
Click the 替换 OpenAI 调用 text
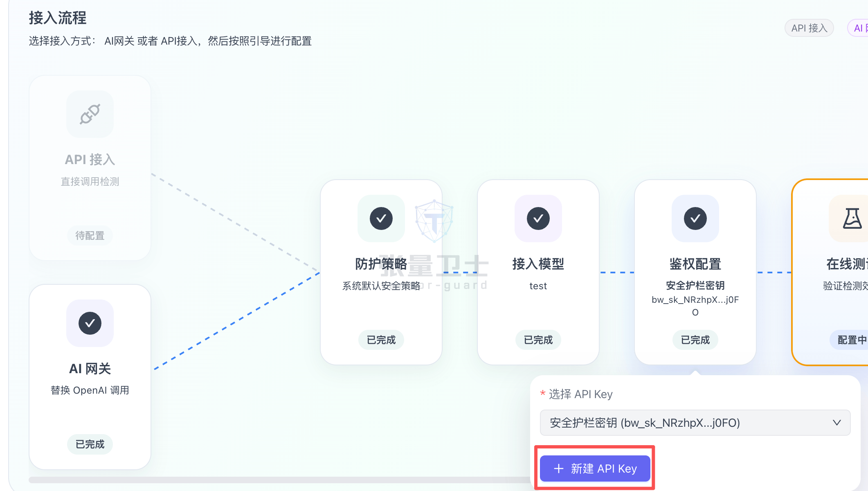pyautogui.click(x=90, y=390)
